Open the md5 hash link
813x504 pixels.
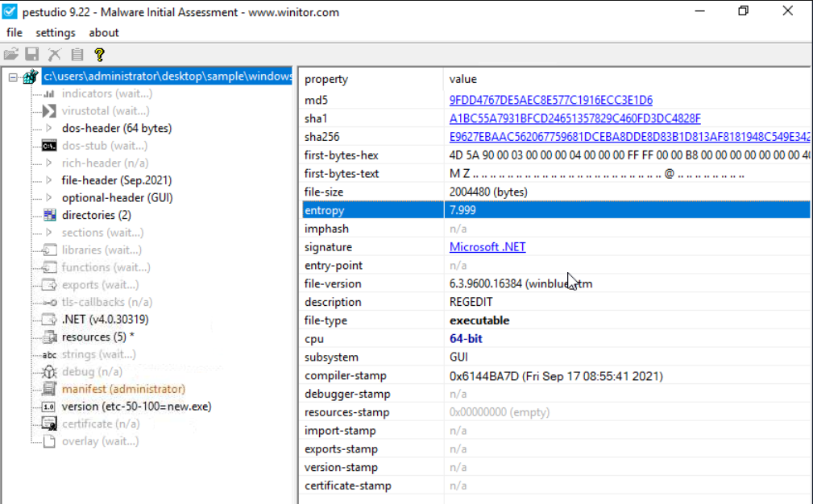coord(550,101)
